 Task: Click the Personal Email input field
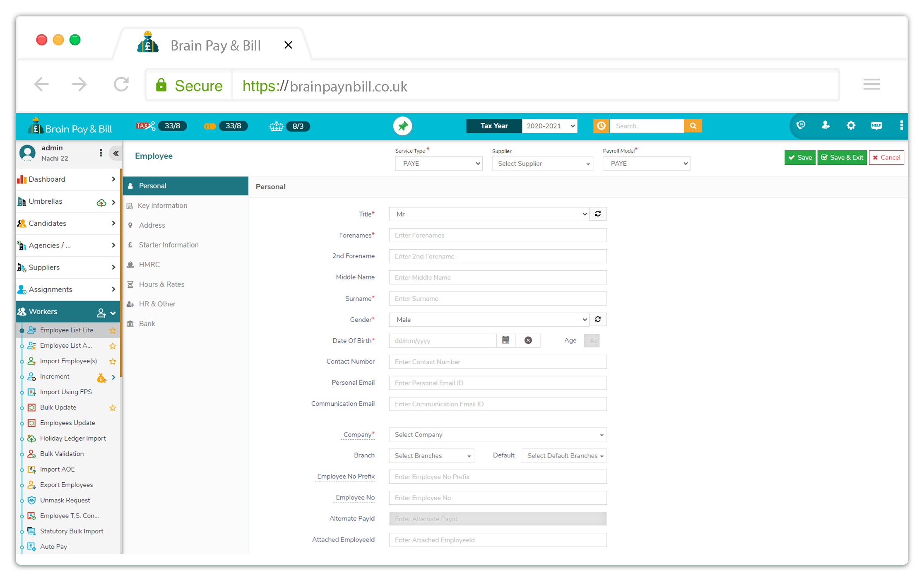coord(498,383)
